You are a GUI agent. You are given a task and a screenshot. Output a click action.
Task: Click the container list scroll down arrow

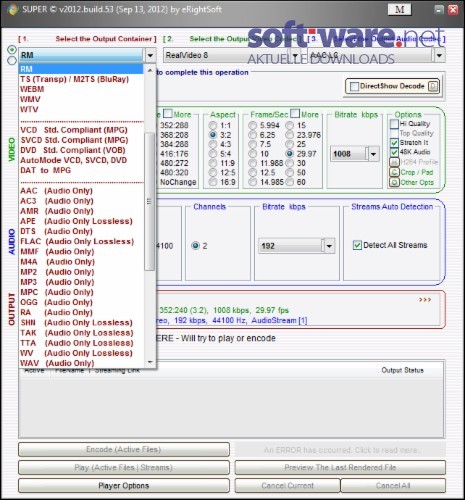150,362
